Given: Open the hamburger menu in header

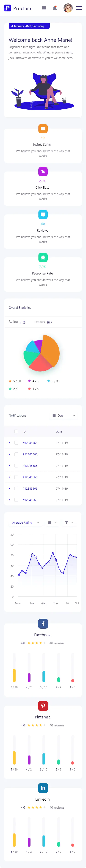Looking at the screenshot, I should (79, 8).
